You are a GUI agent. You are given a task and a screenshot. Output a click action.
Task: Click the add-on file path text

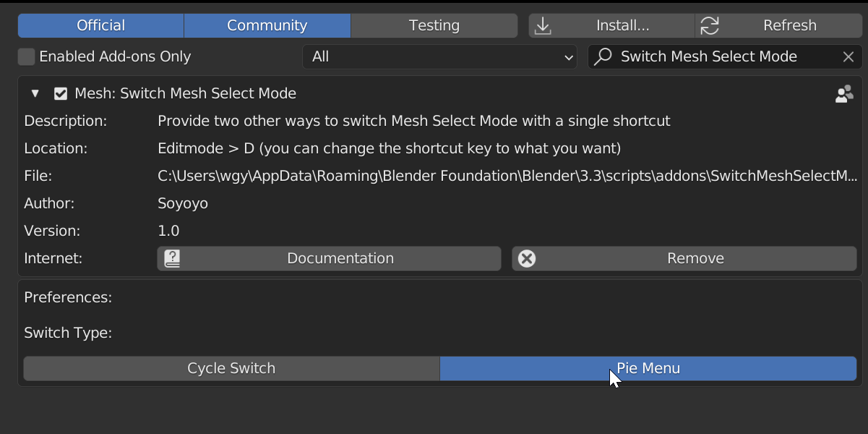(508, 176)
